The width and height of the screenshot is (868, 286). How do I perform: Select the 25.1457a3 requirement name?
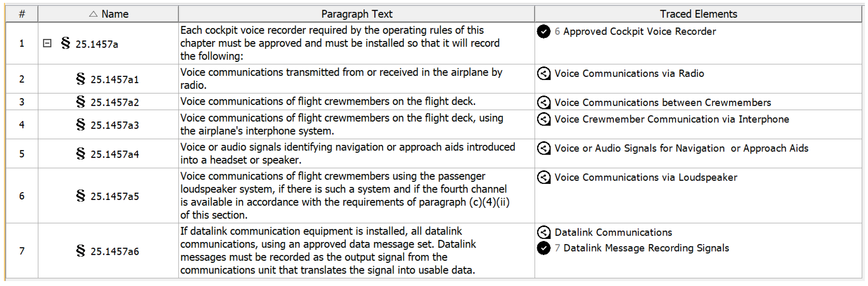[x=115, y=125]
